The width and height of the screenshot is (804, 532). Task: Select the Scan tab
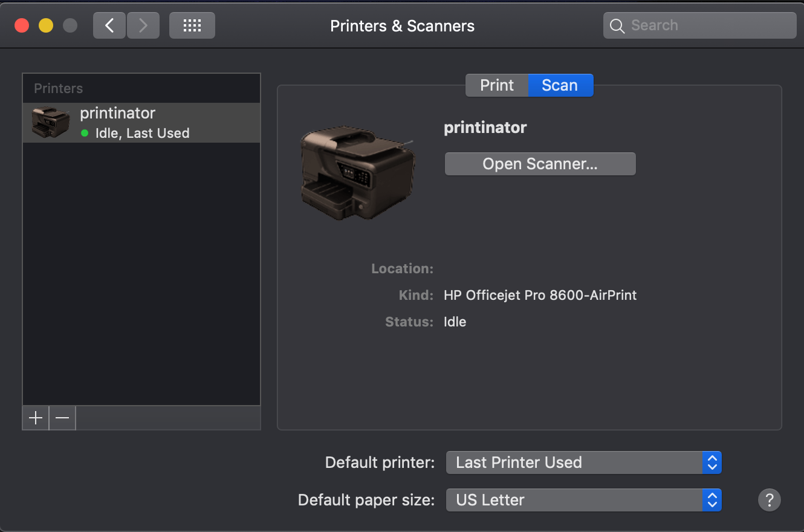[560, 85]
